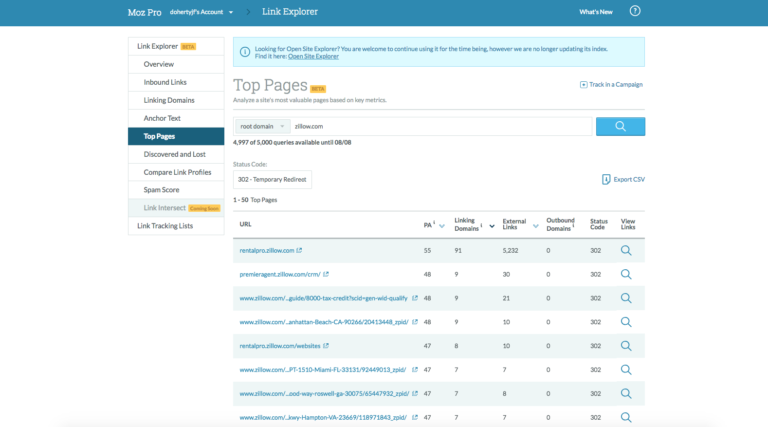Image resolution: width=768 pixels, height=427 pixels.
Task: Click the Moz Pro logo
Action: [144, 12]
